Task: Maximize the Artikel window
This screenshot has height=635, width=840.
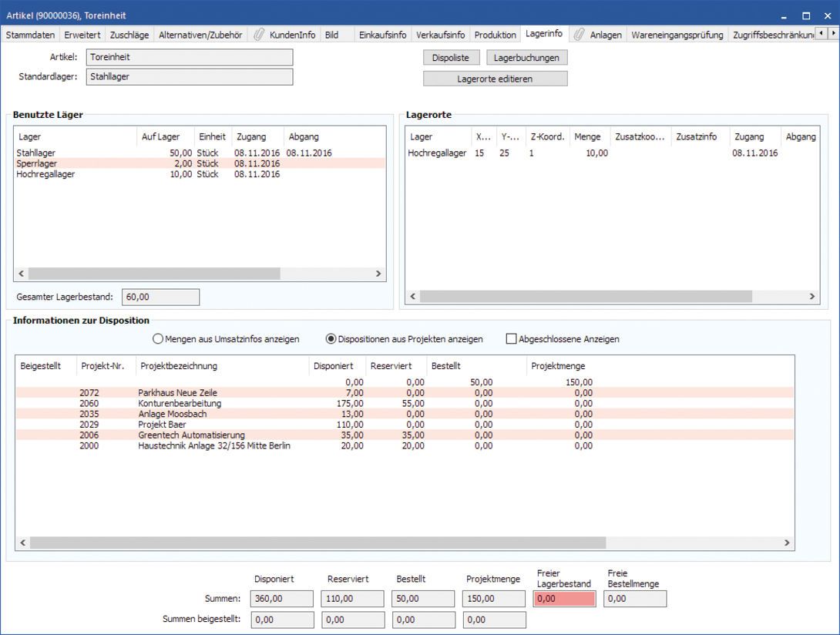Action: click(806, 15)
